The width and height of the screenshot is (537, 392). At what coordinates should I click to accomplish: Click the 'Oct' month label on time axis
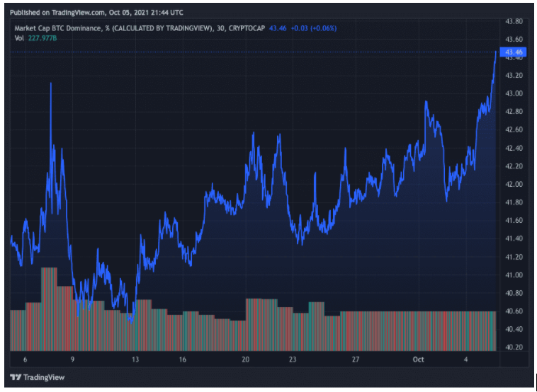point(418,359)
